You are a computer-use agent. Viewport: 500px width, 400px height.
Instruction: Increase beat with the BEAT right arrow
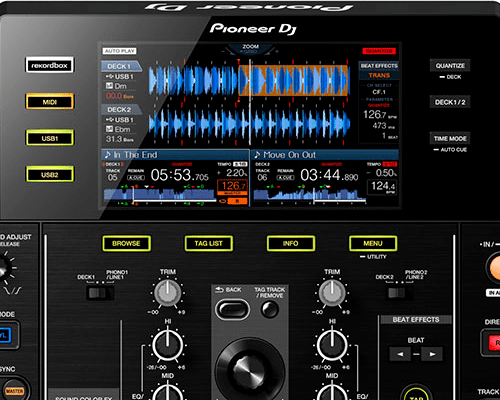click(x=432, y=354)
